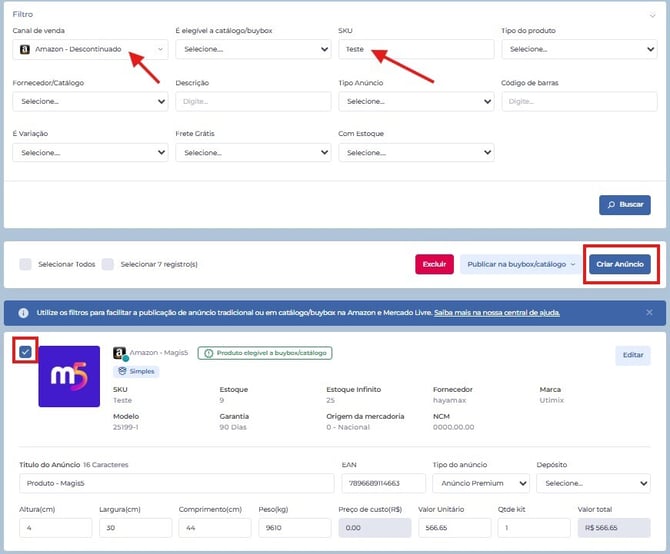This screenshot has height=554, width=670.
Task: Open the Canal de venda dropdown
Action: [x=92, y=49]
